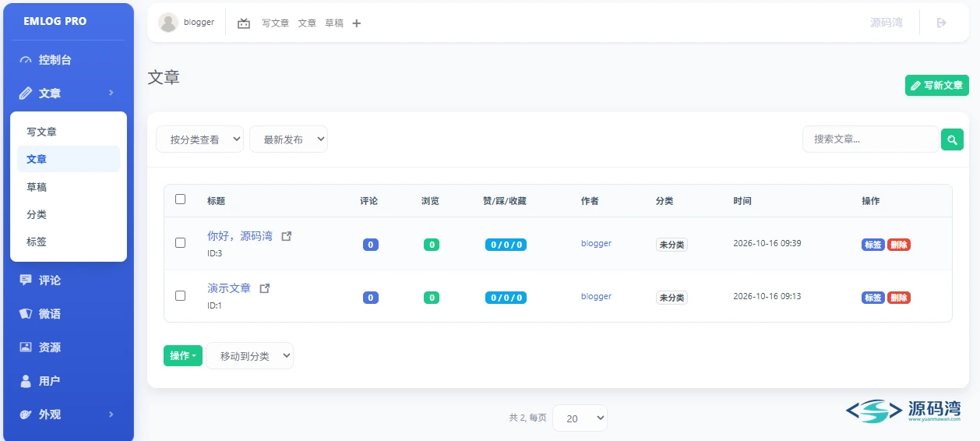Click 未分类 badge in 你好，源码湾 row
980x441 pixels.
click(x=672, y=245)
